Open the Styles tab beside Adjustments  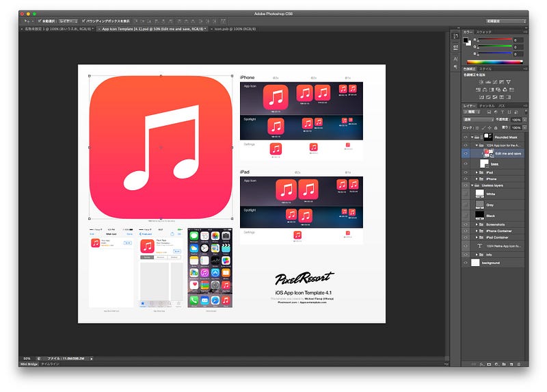[x=485, y=69]
